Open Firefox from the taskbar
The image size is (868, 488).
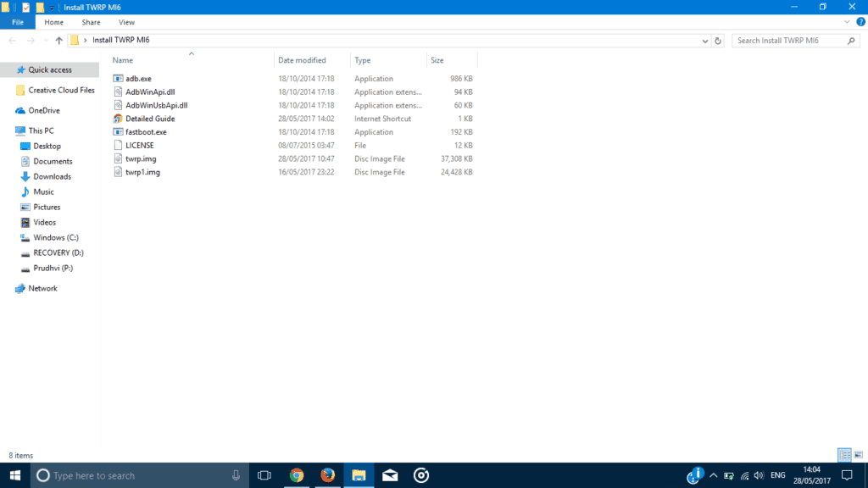328,475
